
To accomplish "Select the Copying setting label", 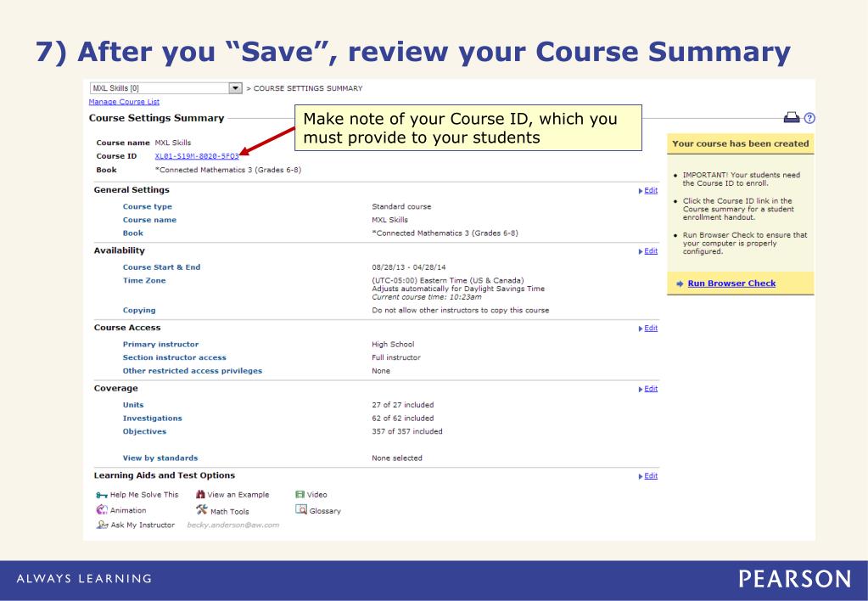I will click(139, 310).
